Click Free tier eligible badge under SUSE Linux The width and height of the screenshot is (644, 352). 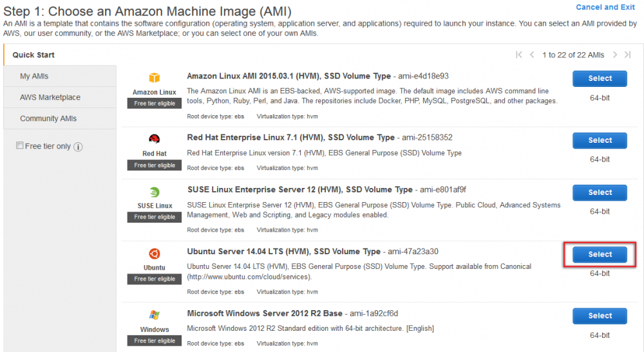point(155,217)
